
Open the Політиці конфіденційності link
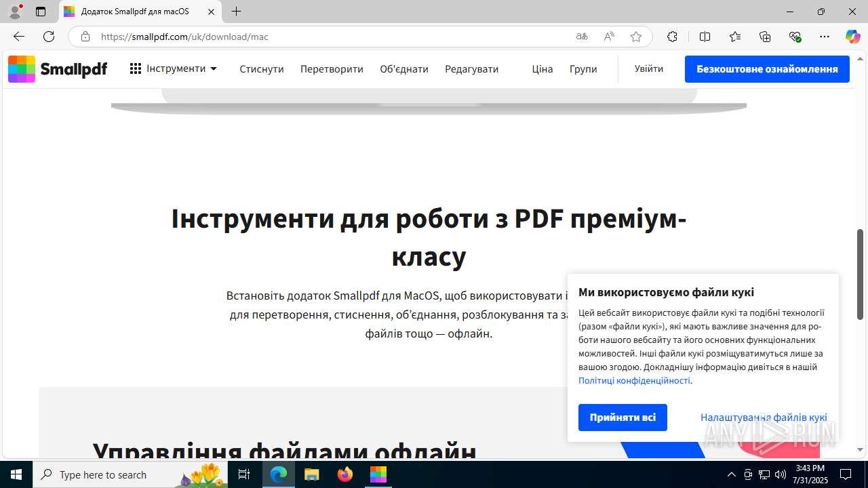coord(634,380)
